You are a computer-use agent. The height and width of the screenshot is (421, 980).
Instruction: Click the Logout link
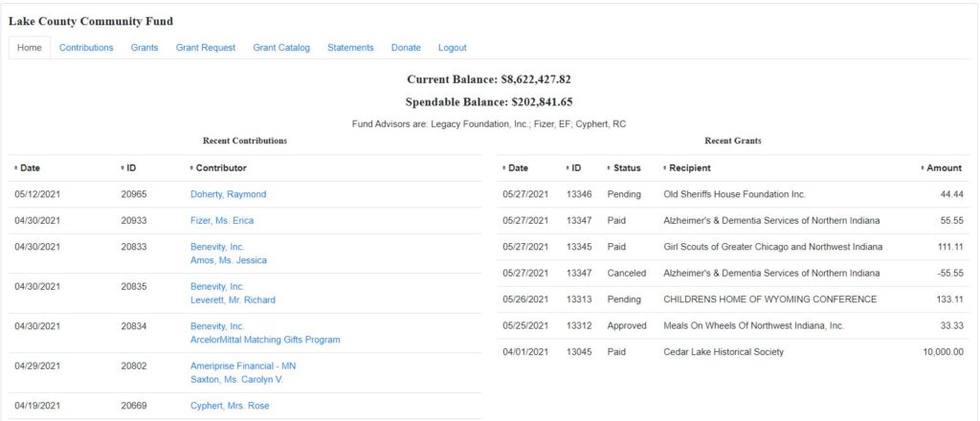coord(452,48)
